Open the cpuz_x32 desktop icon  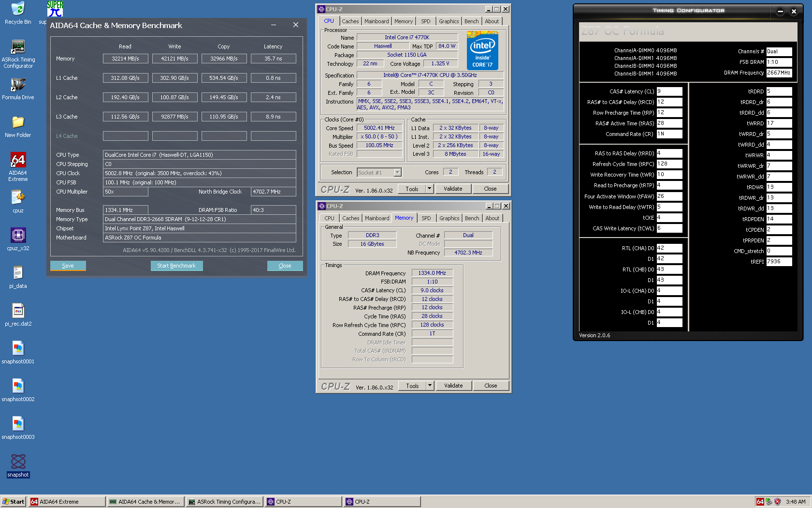[18, 239]
